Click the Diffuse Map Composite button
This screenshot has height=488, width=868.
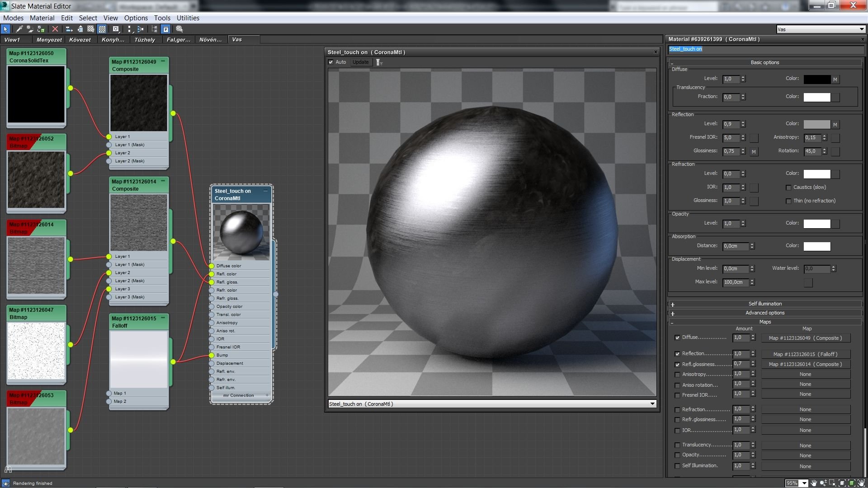[x=805, y=338]
